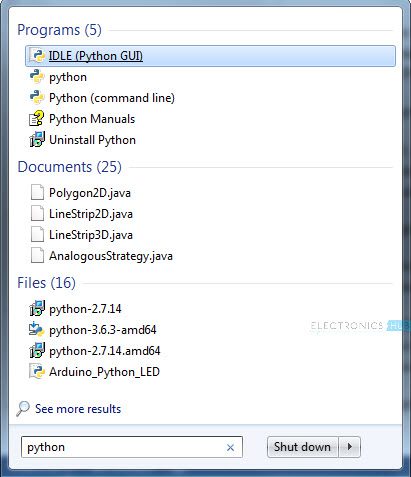Click the See more results link
This screenshot has width=411, height=477.
point(78,409)
